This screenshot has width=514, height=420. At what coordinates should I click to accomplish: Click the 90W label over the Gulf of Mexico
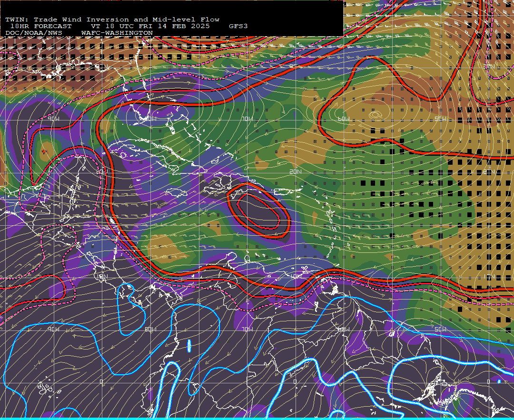click(x=53, y=119)
